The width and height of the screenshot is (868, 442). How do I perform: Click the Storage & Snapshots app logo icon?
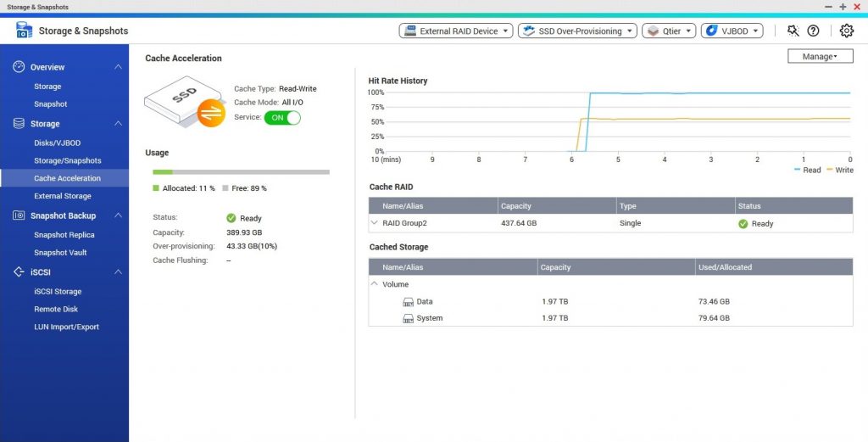coord(24,31)
